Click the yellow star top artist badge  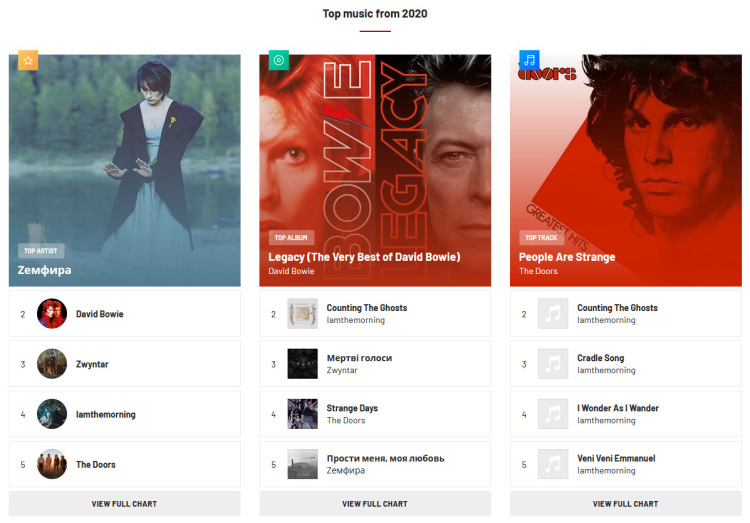click(x=28, y=60)
